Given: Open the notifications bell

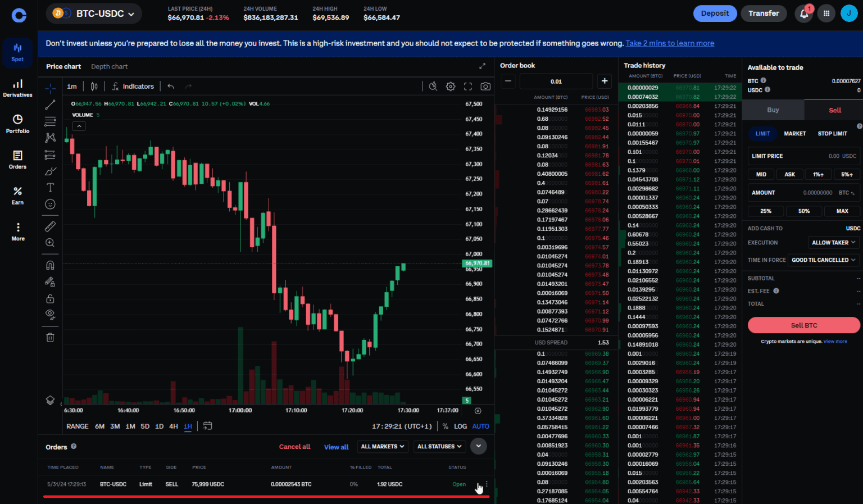Looking at the screenshot, I should (x=804, y=13).
